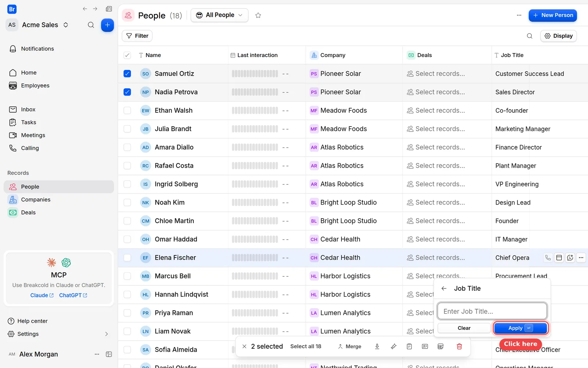The height and width of the screenshot is (368, 588).
Task: Open Elena Fischer's record panel icon
Action: (x=559, y=258)
